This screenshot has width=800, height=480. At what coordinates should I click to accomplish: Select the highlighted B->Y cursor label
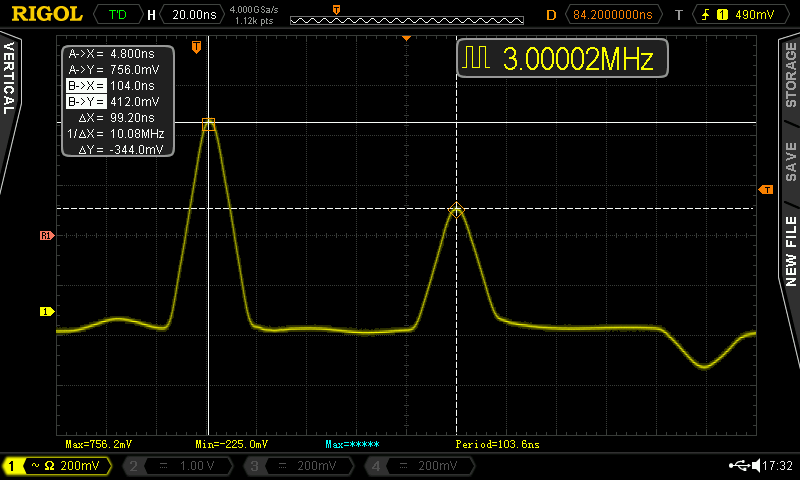point(86,102)
